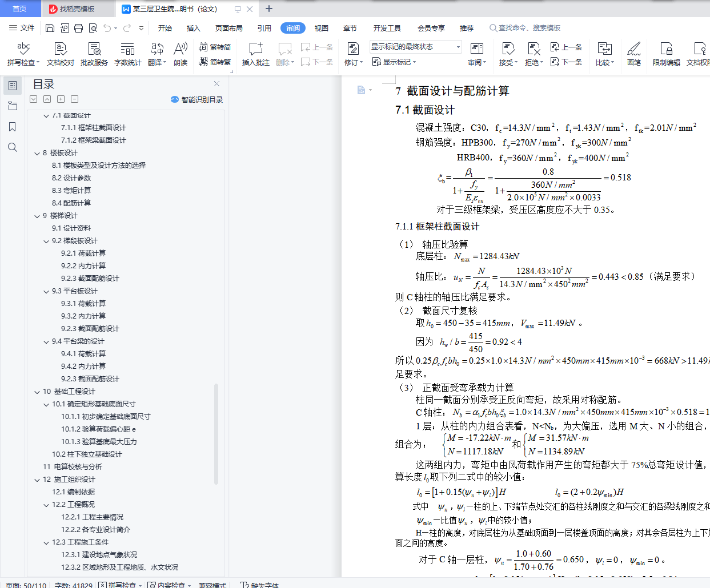
Task: Open the 文件 file menu
Action: coord(22,28)
